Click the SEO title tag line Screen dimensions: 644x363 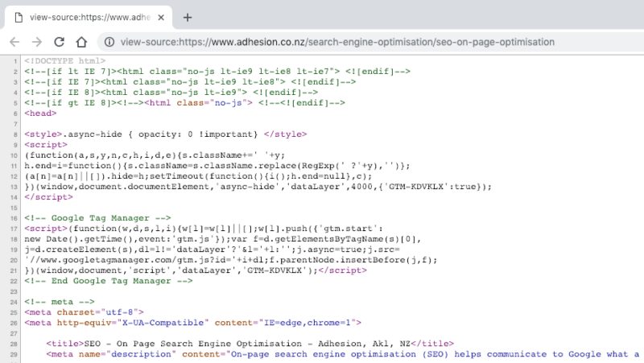tap(250, 344)
